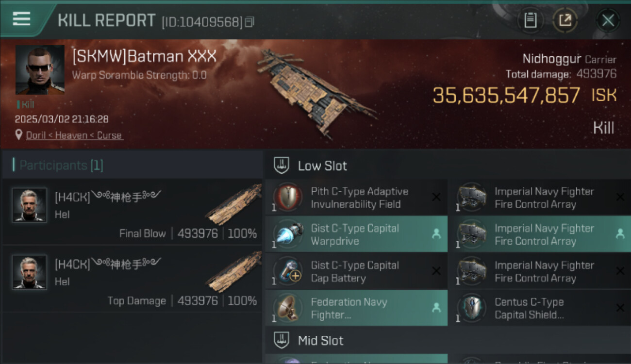Open the hamburger main menu
The height and width of the screenshot is (364, 631).
[x=21, y=19]
